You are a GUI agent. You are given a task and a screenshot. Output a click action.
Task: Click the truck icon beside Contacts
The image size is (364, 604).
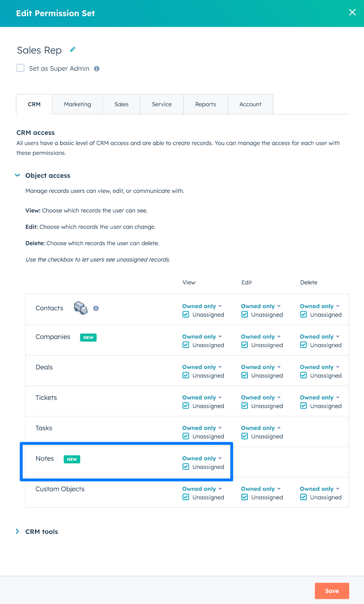pyautogui.click(x=81, y=308)
